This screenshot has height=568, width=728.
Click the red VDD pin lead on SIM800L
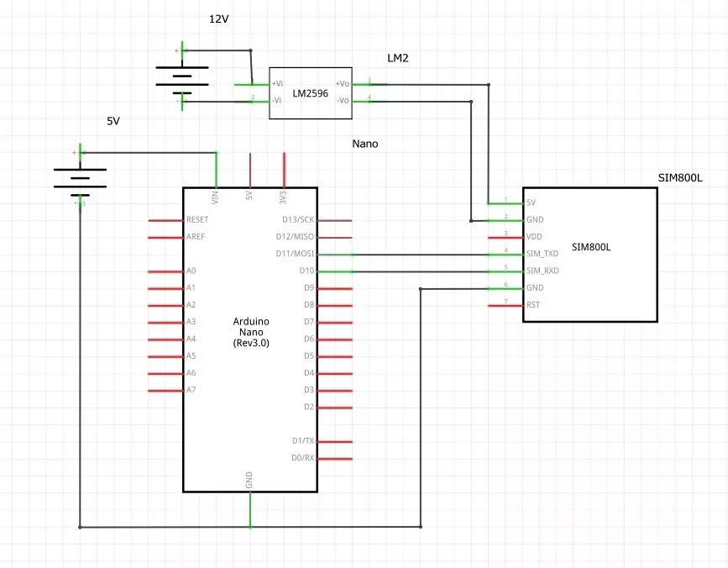505,238
